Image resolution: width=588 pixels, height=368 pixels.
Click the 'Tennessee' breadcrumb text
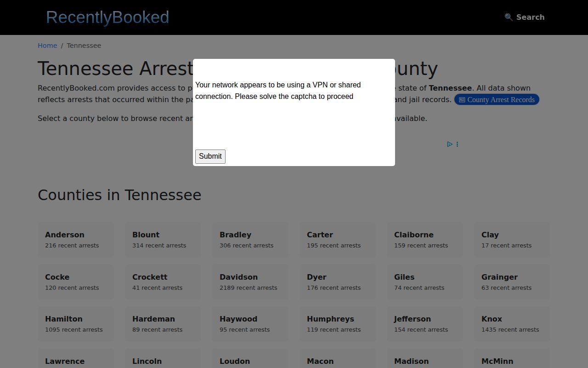84,46
